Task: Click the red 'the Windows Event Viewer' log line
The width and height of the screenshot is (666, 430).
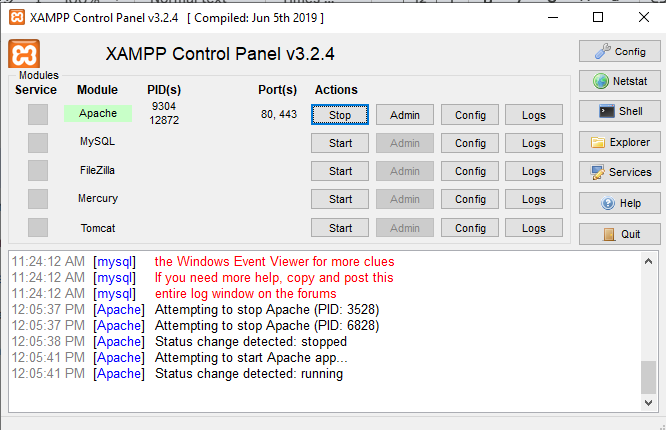Action: coord(274,261)
